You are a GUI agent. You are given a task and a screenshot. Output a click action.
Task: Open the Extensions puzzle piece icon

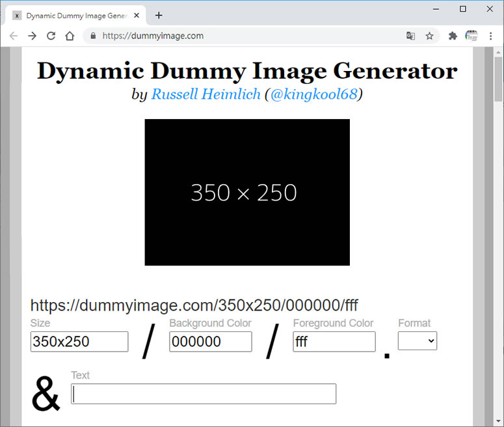[x=453, y=36]
